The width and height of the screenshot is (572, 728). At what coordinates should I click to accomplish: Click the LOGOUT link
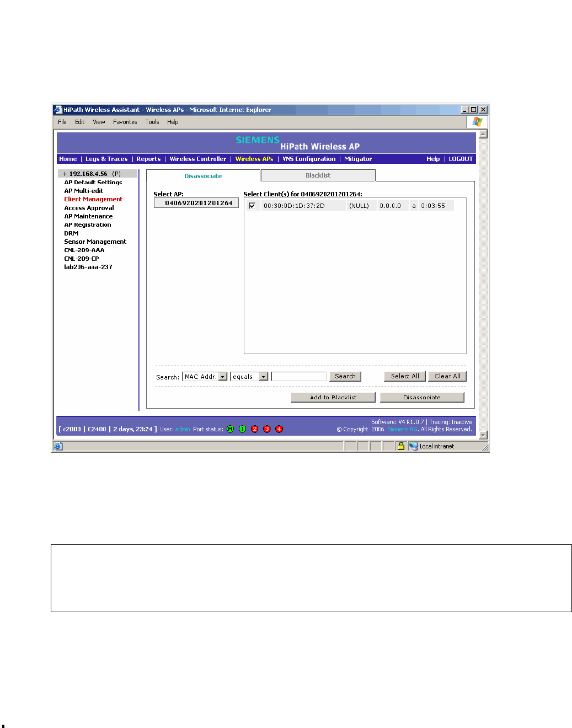461,159
